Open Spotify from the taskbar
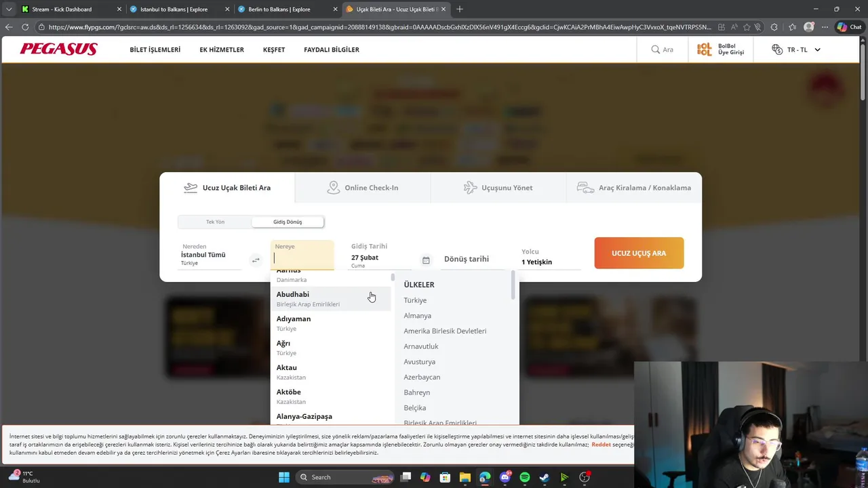 (x=524, y=477)
